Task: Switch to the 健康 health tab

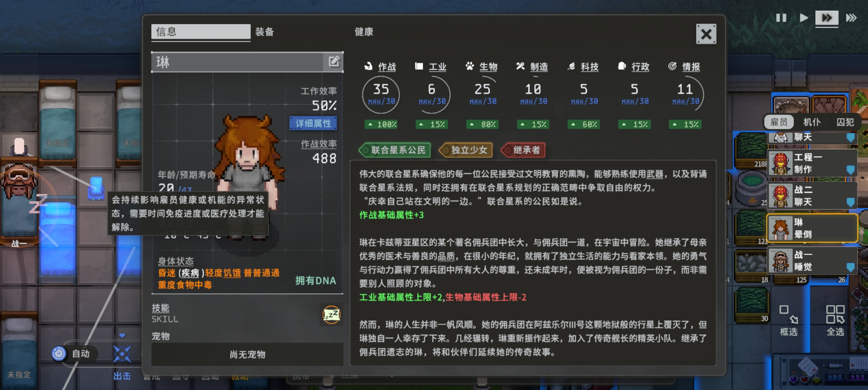Action: 364,32
